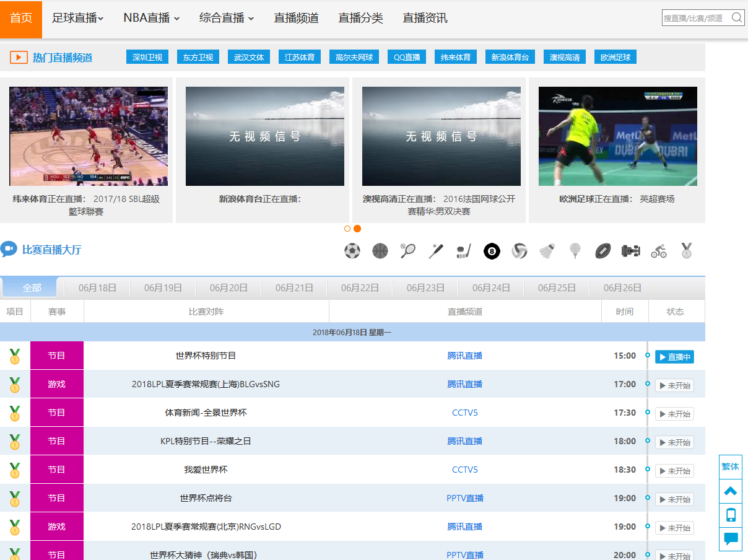Open the 深圳卫视 channel button
The image size is (748, 560).
point(147,57)
